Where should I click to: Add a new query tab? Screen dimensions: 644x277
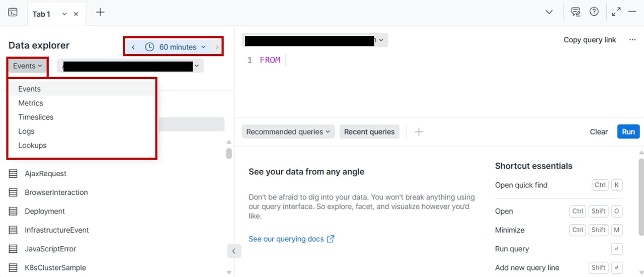pyautogui.click(x=100, y=13)
